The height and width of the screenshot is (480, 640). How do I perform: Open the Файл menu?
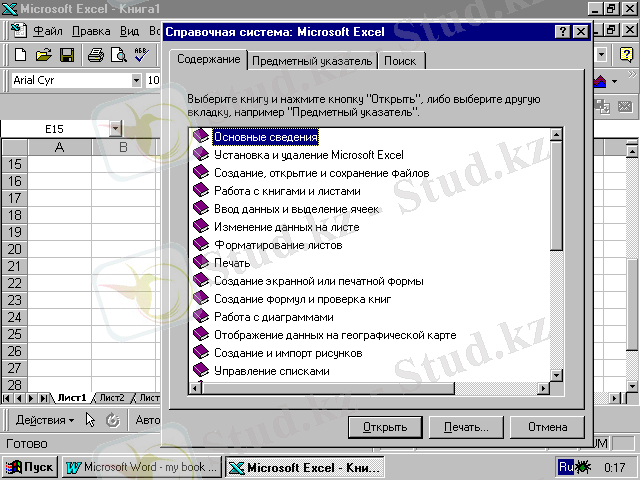click(x=48, y=31)
